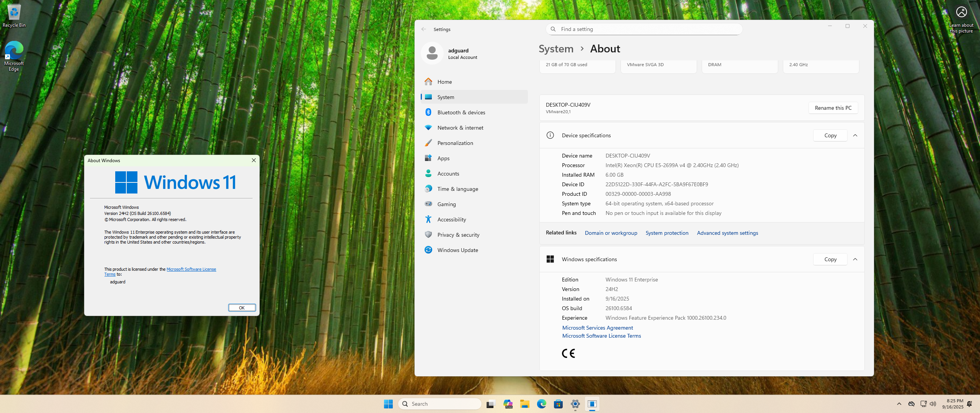Open Accounts settings

coord(474,174)
